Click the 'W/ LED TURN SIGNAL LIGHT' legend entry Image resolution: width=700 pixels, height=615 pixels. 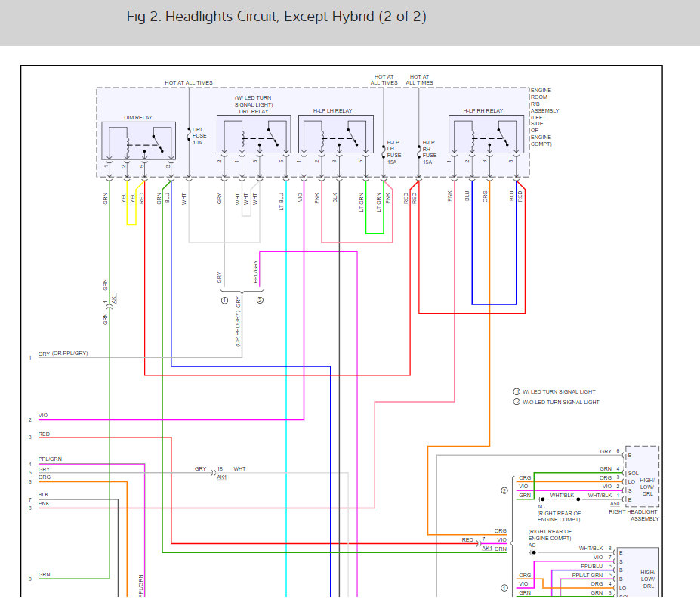pos(554,391)
